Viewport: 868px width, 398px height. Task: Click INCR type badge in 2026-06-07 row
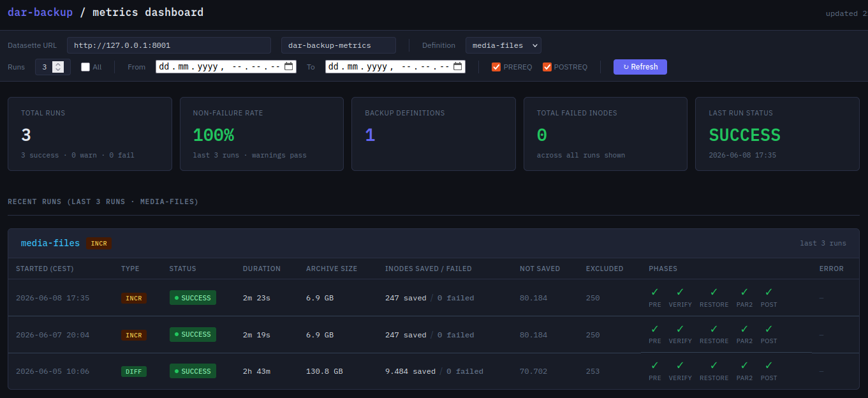(133, 335)
